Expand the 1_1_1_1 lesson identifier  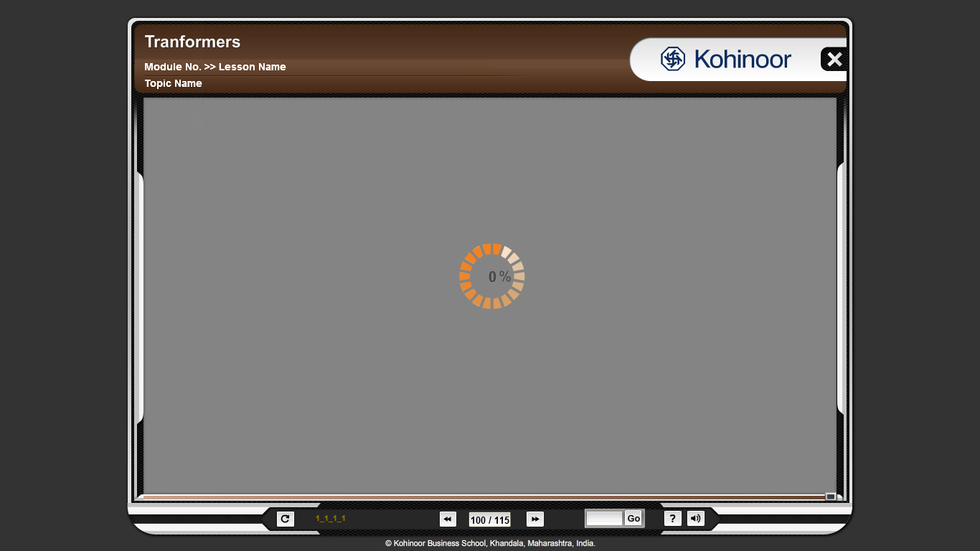330,518
